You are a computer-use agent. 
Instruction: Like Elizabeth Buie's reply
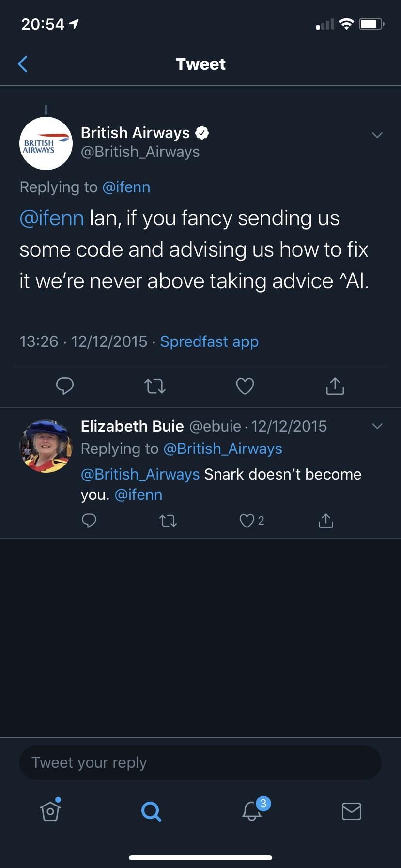click(247, 521)
